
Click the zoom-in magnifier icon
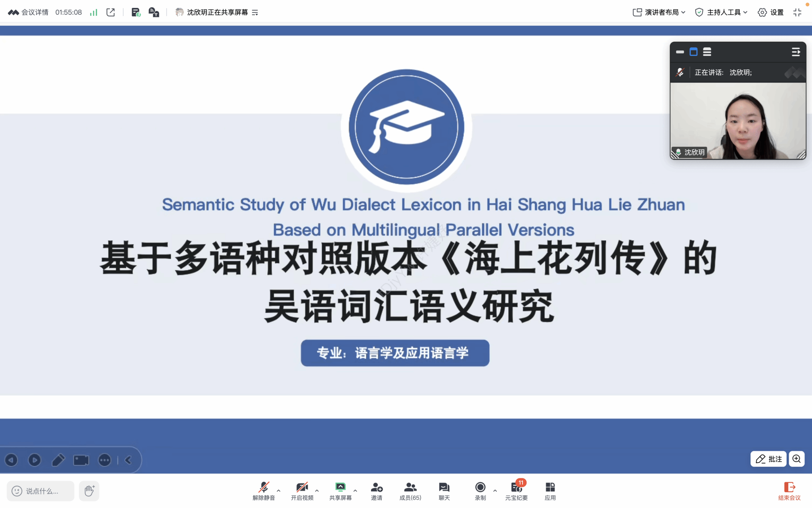pos(796,459)
